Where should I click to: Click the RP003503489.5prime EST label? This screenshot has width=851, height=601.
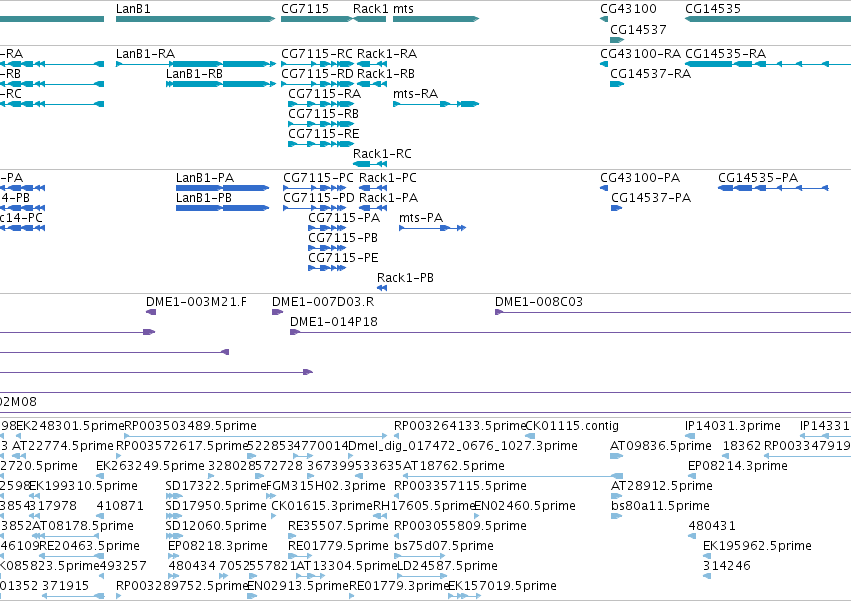190,426
